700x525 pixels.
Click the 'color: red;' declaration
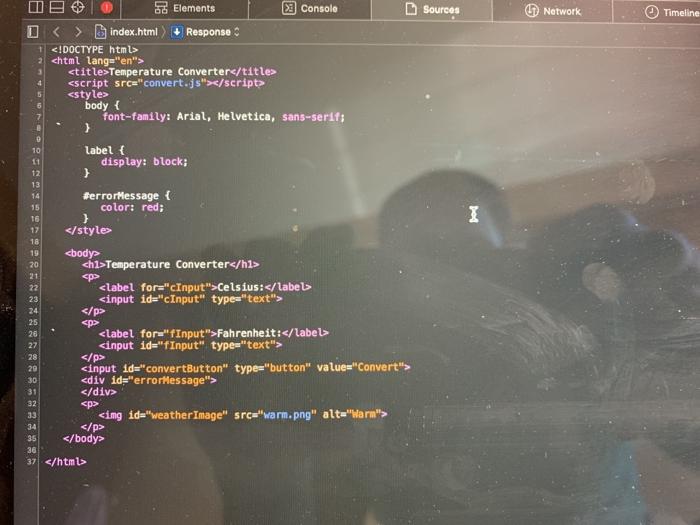(x=132, y=208)
